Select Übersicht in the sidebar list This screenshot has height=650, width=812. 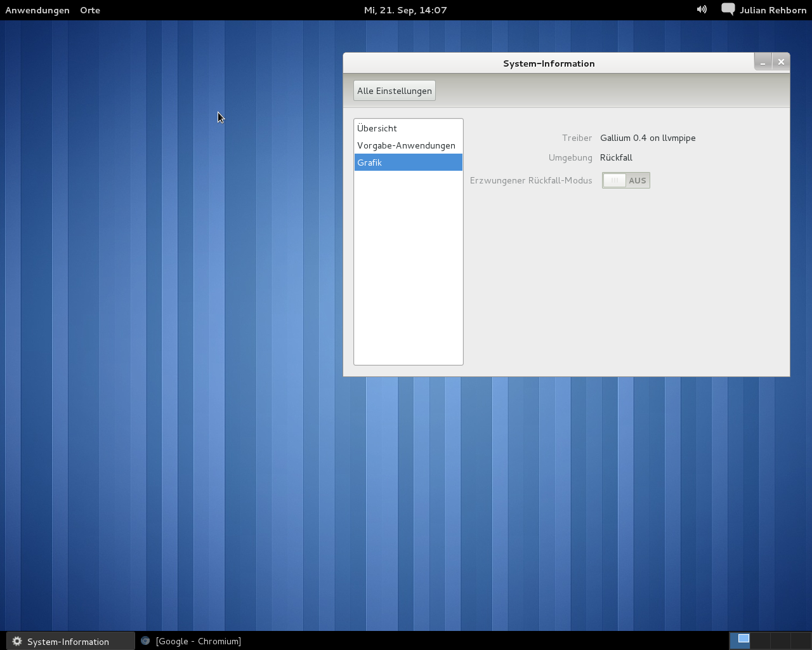pyautogui.click(x=409, y=128)
